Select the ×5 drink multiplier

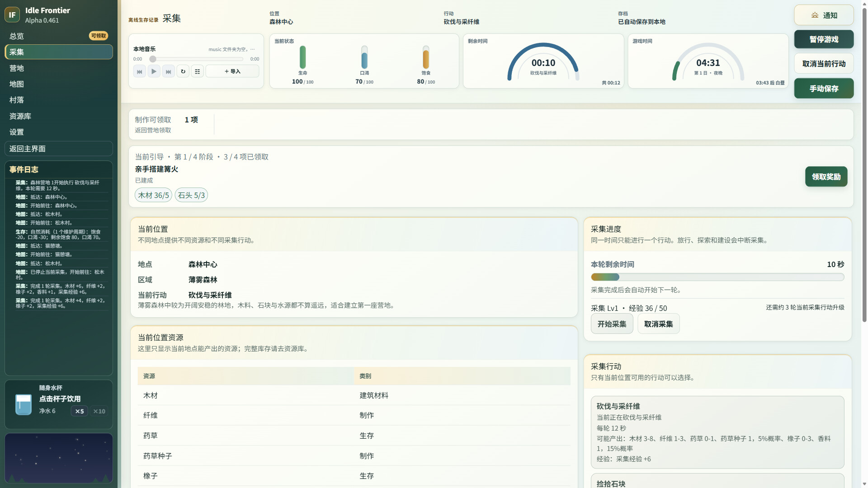[79, 411]
